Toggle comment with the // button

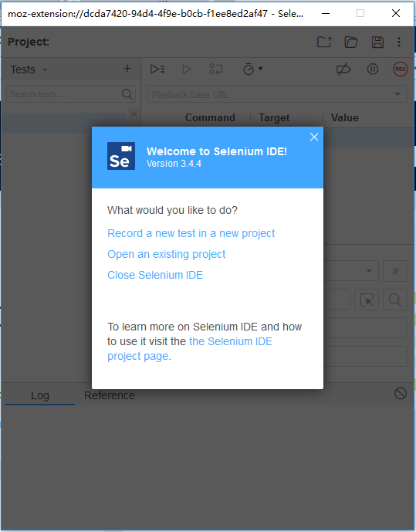coord(395,271)
